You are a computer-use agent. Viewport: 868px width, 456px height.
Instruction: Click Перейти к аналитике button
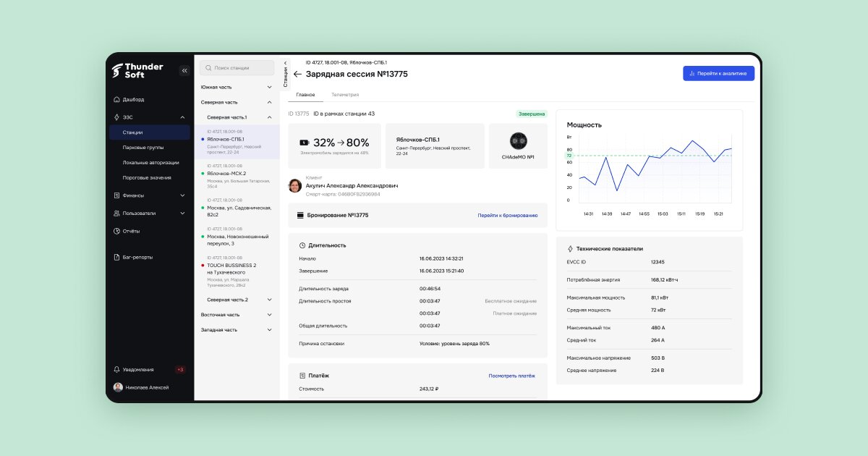[718, 73]
